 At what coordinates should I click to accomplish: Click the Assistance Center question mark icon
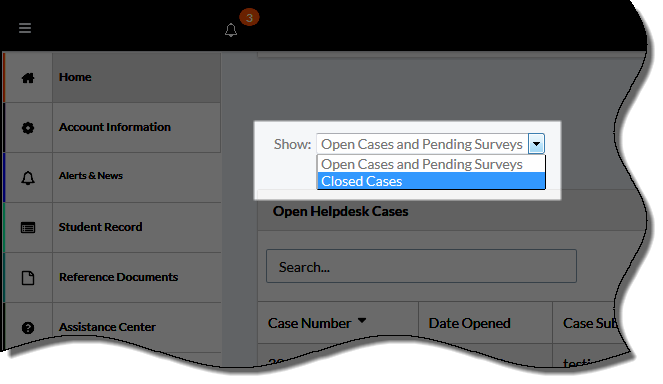point(28,328)
